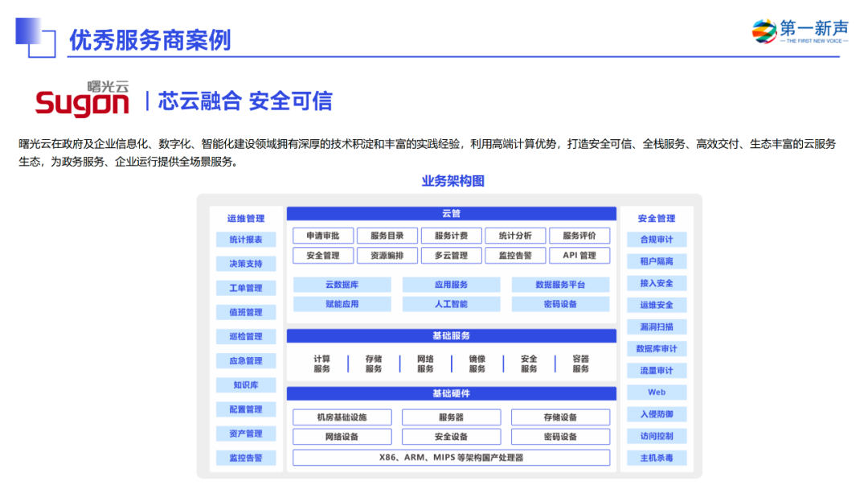Viewport: 868px width, 493px height.
Task: Click the 人工智能 block
Action: point(451,304)
